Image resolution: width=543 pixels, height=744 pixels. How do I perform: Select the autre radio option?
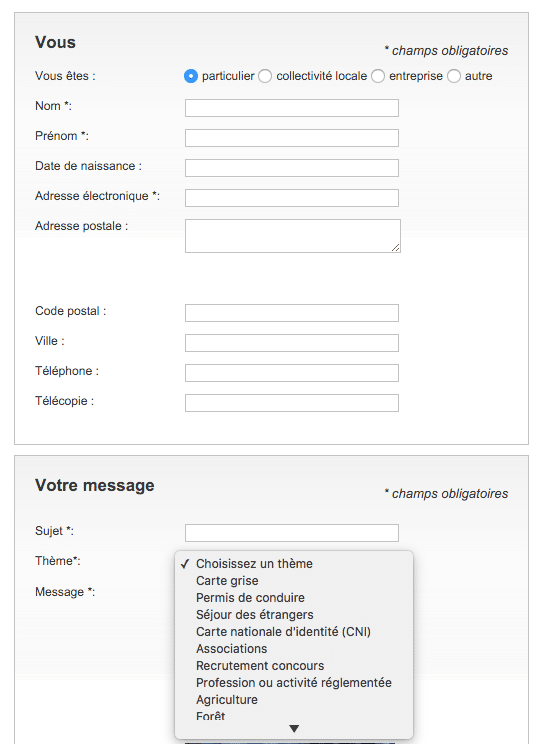[x=454, y=76]
